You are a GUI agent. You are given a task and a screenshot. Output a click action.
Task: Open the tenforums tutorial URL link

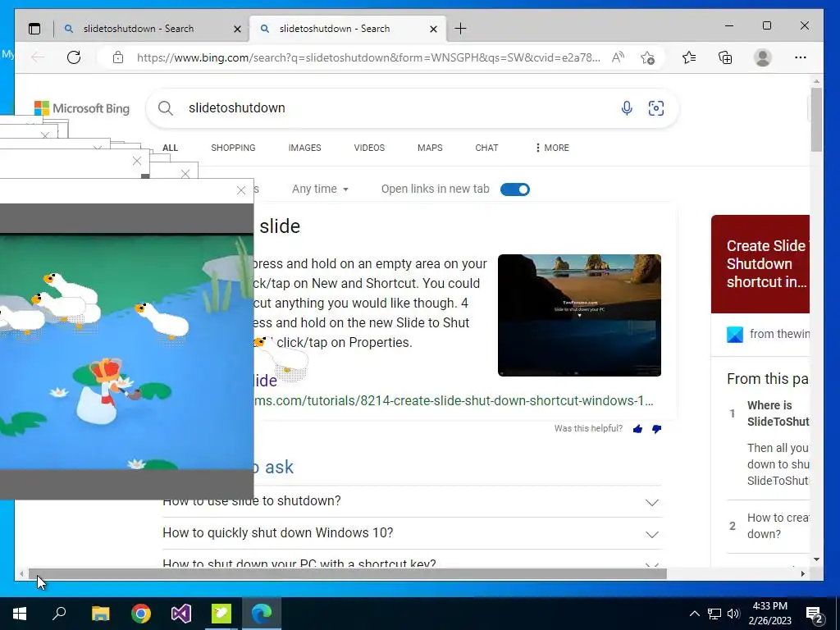454,400
